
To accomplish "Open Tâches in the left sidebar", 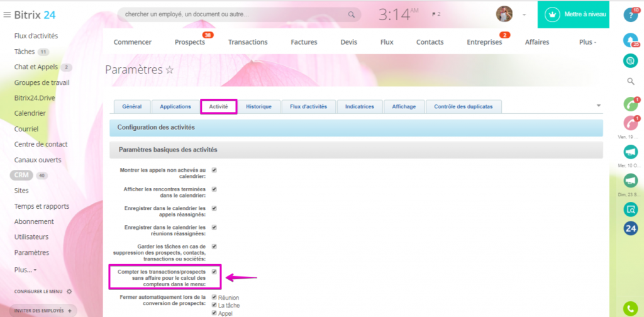I will tap(25, 52).
